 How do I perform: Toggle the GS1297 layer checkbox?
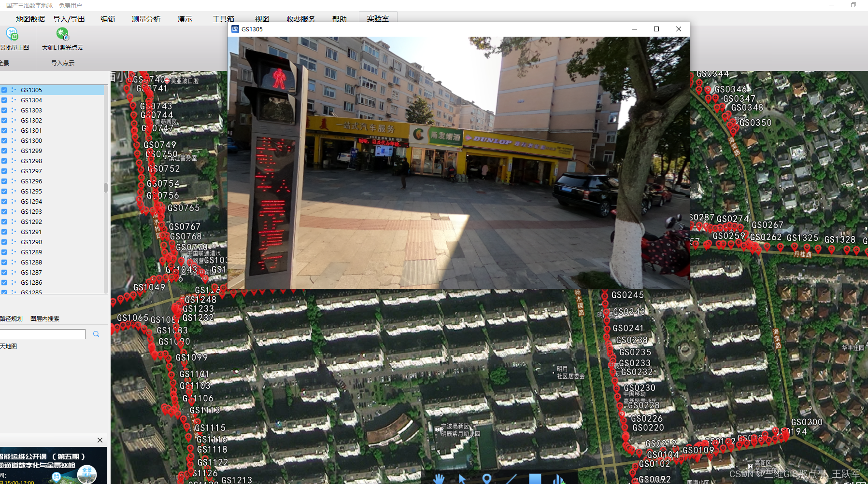(4, 171)
